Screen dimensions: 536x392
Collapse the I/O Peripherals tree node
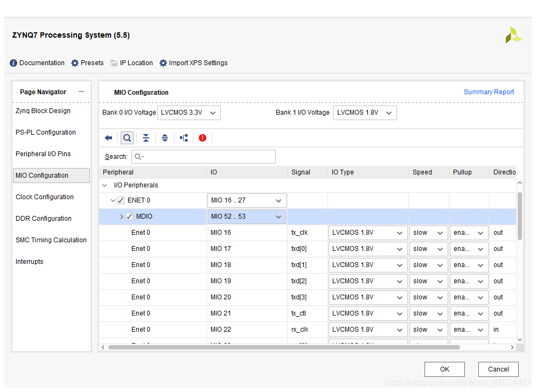coord(105,185)
